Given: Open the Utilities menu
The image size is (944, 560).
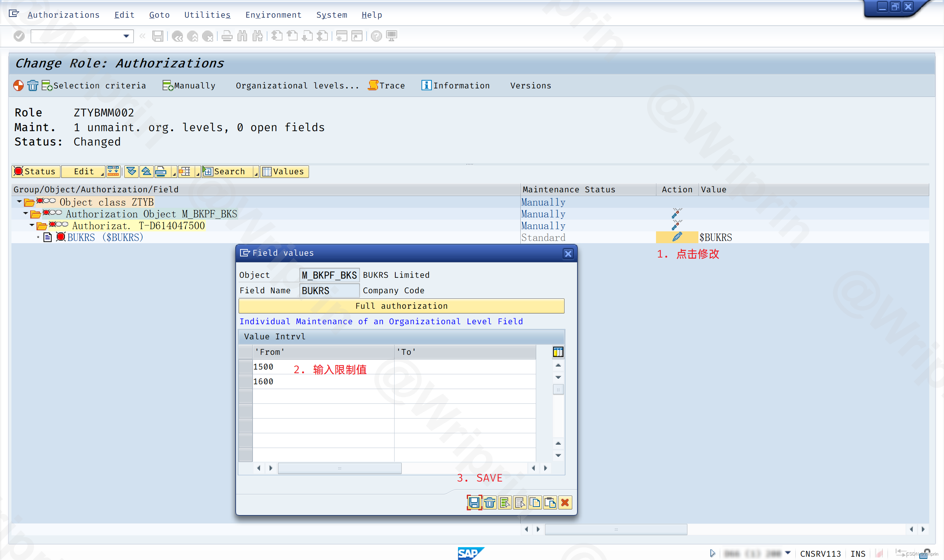Looking at the screenshot, I should [x=207, y=15].
